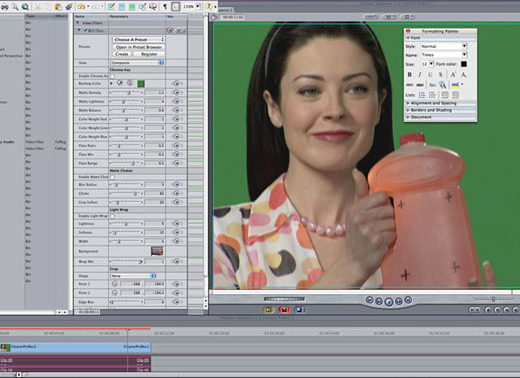520x378 pixels.
Task: Click the filter panel's vertical scrollbar
Action: (x=205, y=160)
